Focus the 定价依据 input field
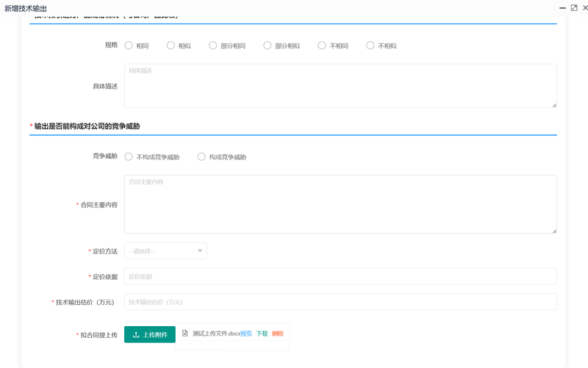 tap(340, 276)
